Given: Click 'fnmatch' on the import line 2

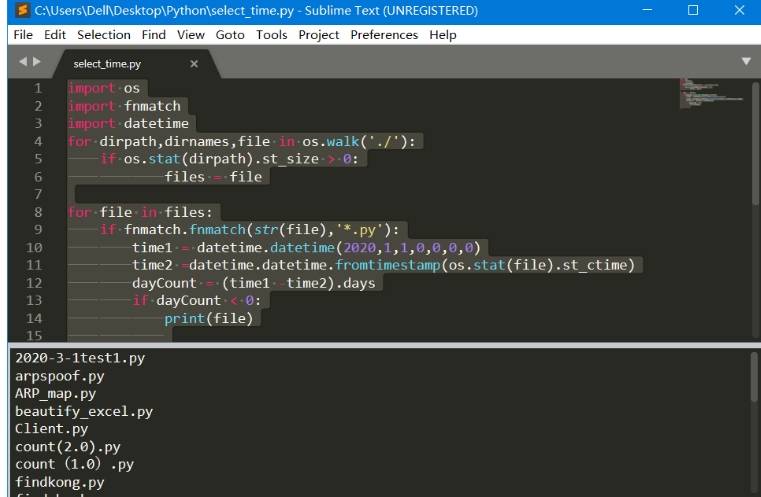Looking at the screenshot, I should [x=152, y=106].
